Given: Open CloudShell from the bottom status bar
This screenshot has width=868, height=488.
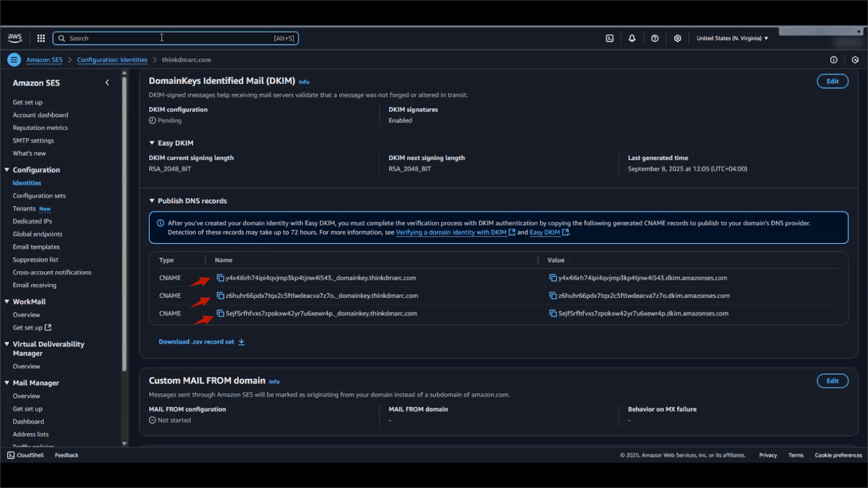Looking at the screenshot, I should [25, 455].
